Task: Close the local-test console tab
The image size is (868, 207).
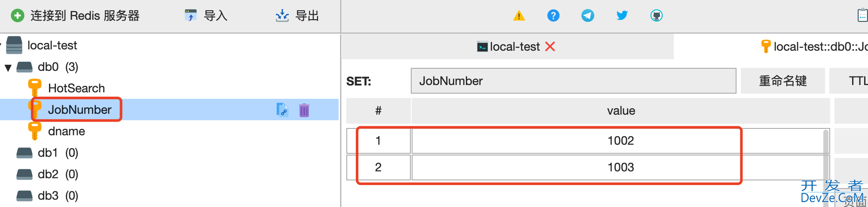Action: (550, 46)
